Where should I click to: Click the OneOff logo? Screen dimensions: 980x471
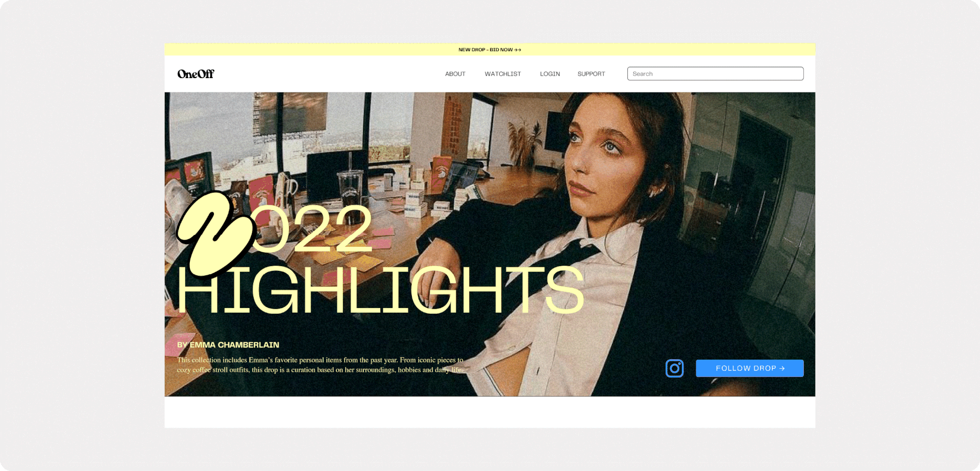tap(195, 74)
